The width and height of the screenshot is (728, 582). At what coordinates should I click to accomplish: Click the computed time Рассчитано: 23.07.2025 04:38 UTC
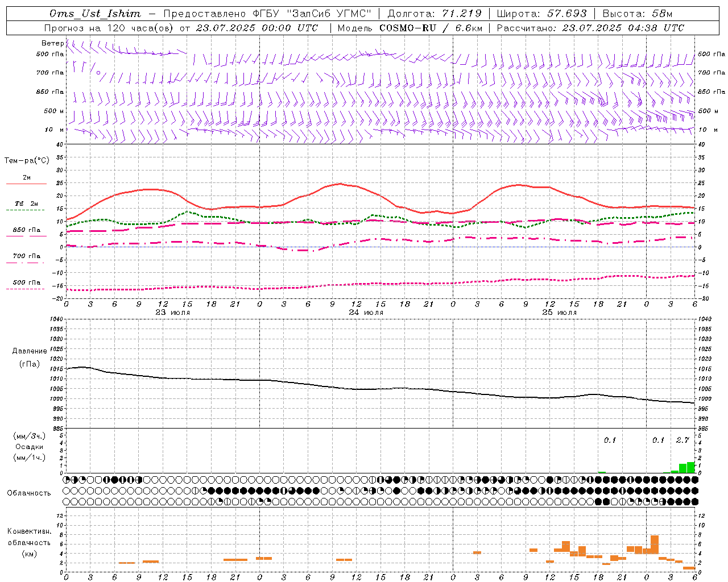tap(590, 28)
